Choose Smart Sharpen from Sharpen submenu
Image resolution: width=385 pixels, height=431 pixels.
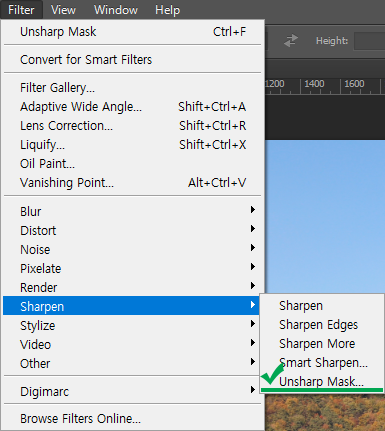point(322,362)
